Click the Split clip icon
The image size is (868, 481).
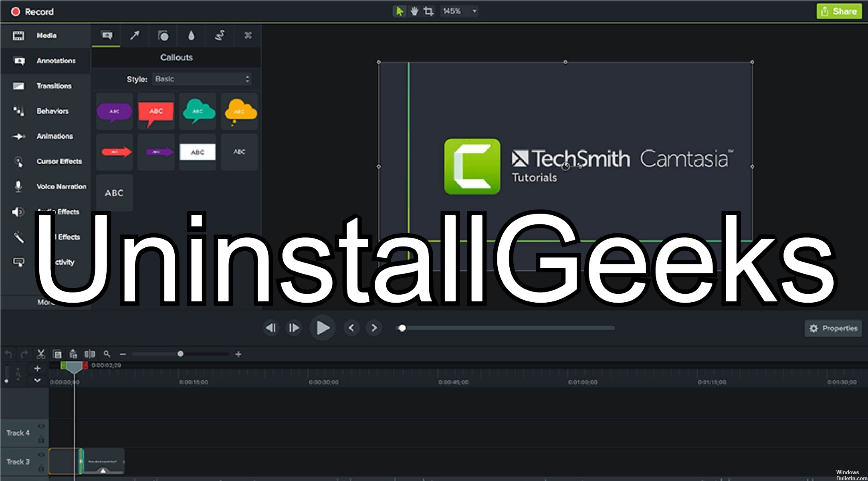(90, 354)
